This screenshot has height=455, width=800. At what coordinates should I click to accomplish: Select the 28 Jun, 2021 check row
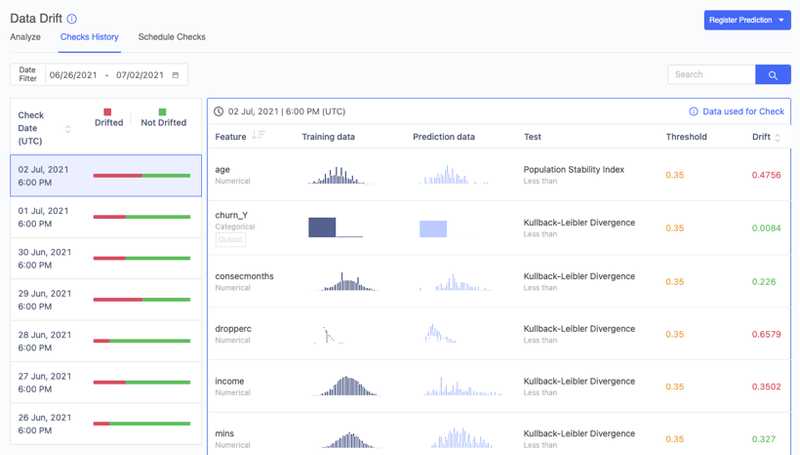click(105, 340)
